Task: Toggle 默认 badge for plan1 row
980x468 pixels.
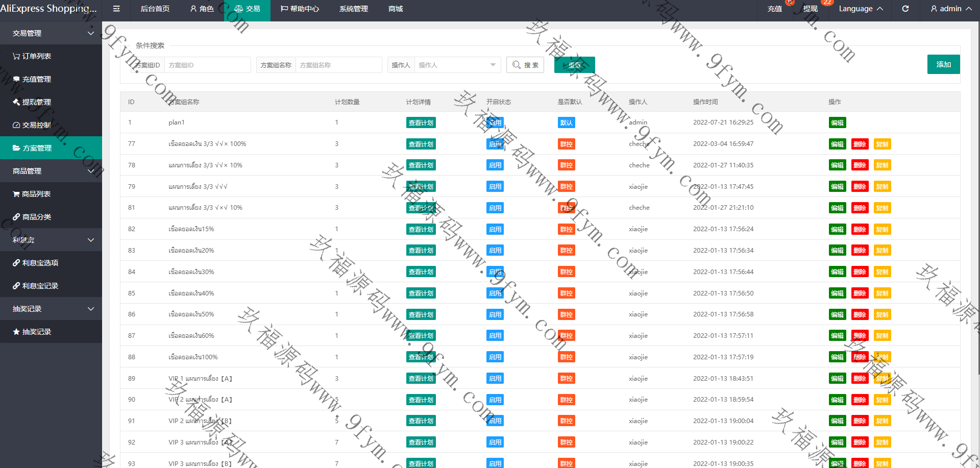Action: (x=566, y=123)
